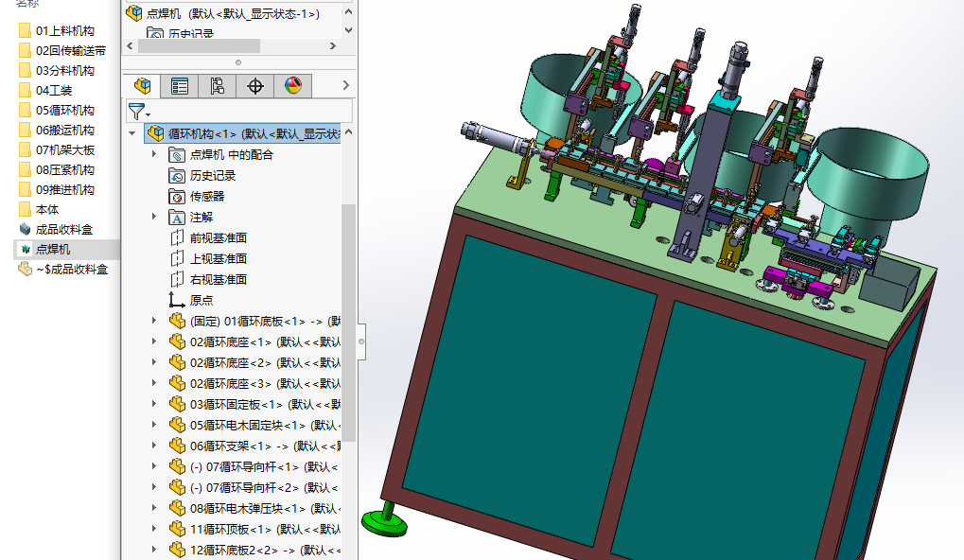Select the 本体 folder
The height and width of the screenshot is (560, 964).
pyautogui.click(x=40, y=210)
